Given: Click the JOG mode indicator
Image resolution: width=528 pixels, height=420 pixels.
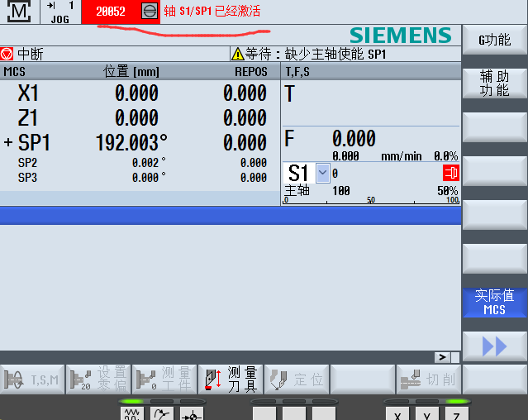Looking at the screenshot, I should click(x=60, y=12).
